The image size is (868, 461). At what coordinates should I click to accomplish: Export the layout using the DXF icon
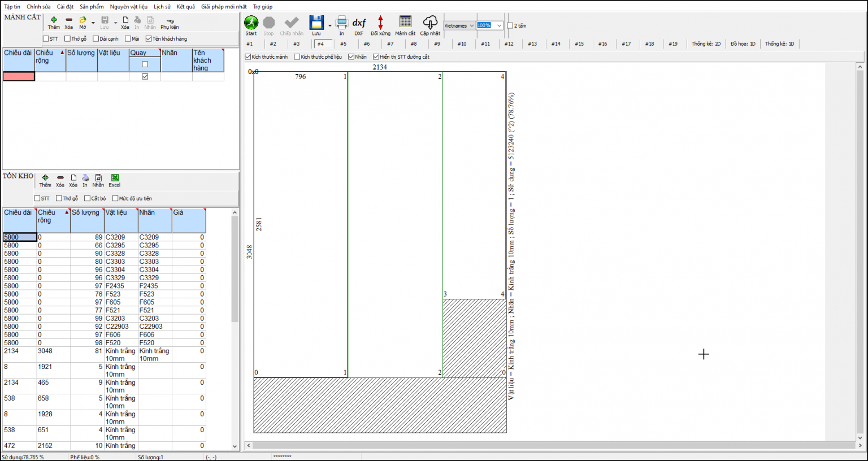[359, 23]
